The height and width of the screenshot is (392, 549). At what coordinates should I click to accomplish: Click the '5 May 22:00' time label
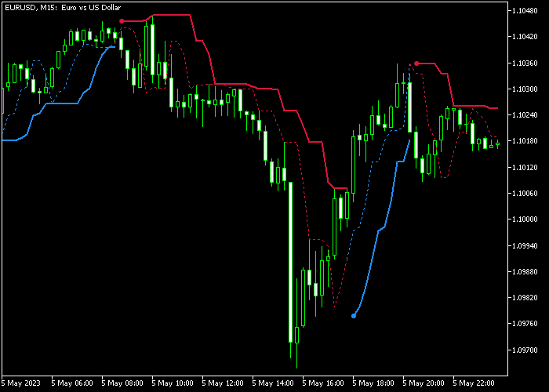point(474,383)
